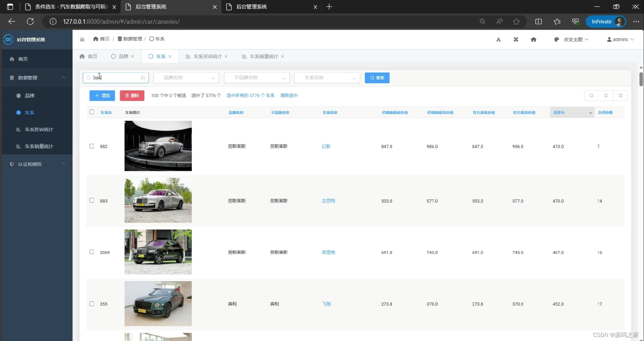Open the admins user dropdown
Image resolution: width=644 pixels, height=341 pixels.
tap(621, 40)
